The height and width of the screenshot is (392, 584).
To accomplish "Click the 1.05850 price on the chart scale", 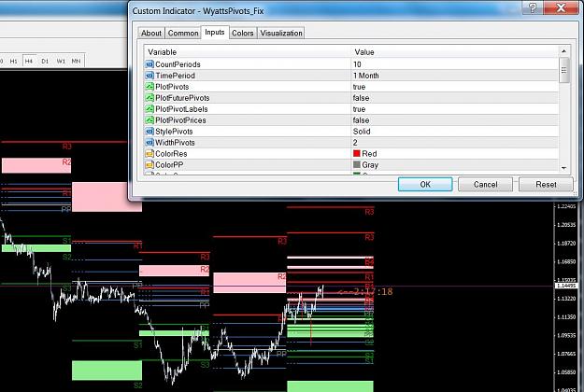I will 566,372.
